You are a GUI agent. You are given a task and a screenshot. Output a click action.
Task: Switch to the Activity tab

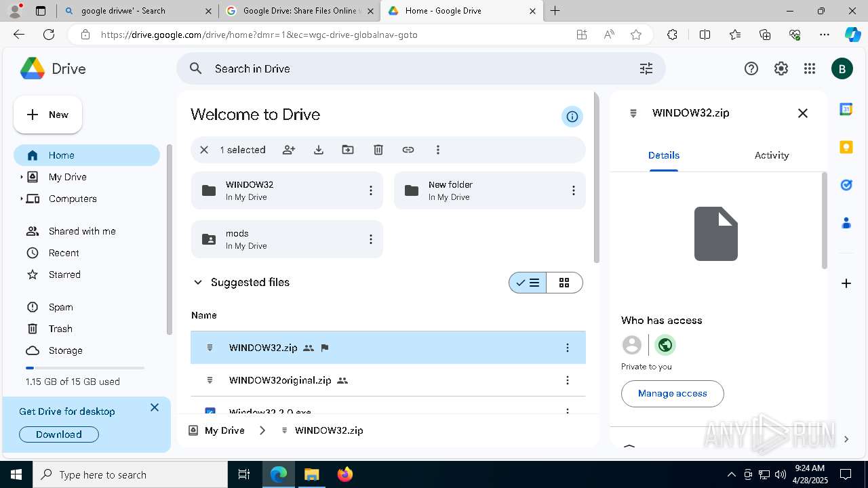(772, 155)
